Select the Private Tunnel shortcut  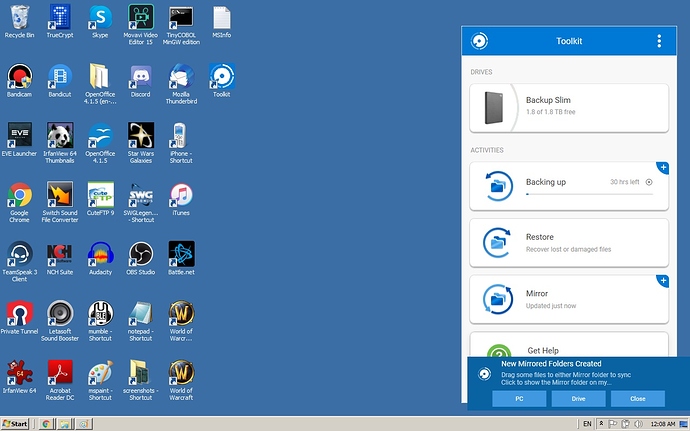tap(19, 317)
